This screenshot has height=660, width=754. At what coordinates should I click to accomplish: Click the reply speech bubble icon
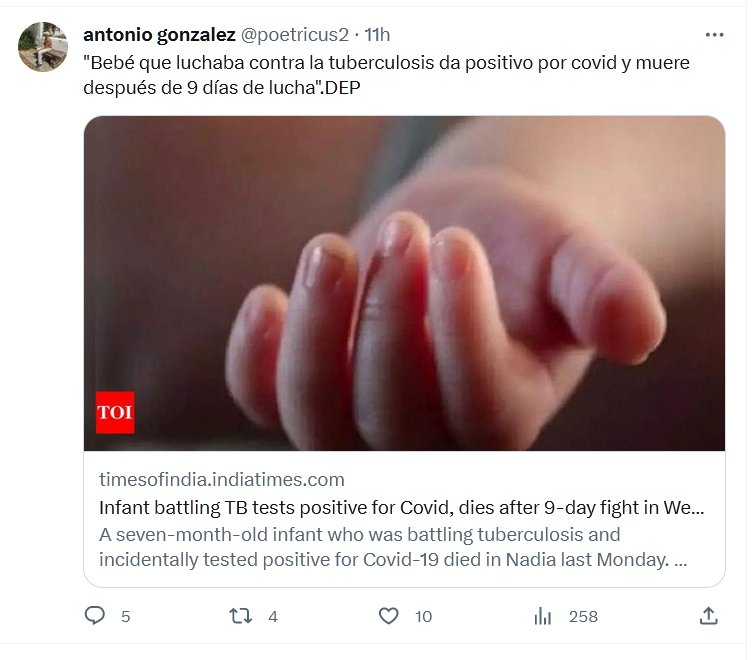click(95, 616)
